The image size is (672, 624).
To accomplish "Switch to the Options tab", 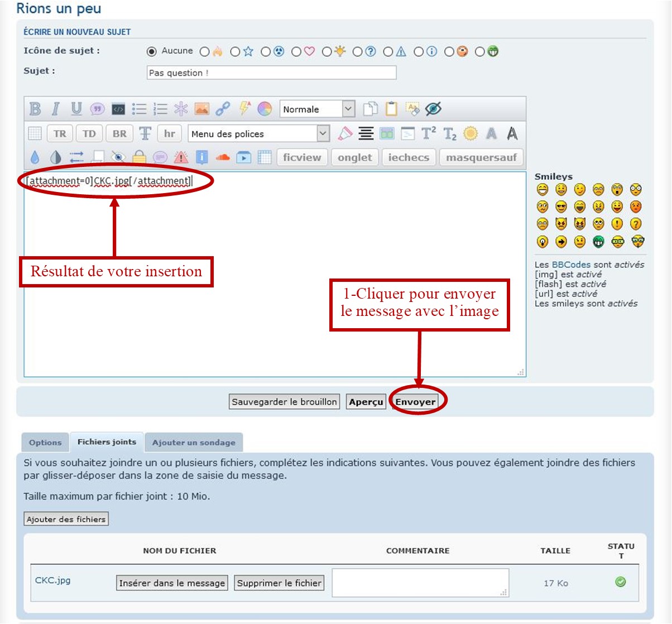I will pyautogui.click(x=45, y=443).
